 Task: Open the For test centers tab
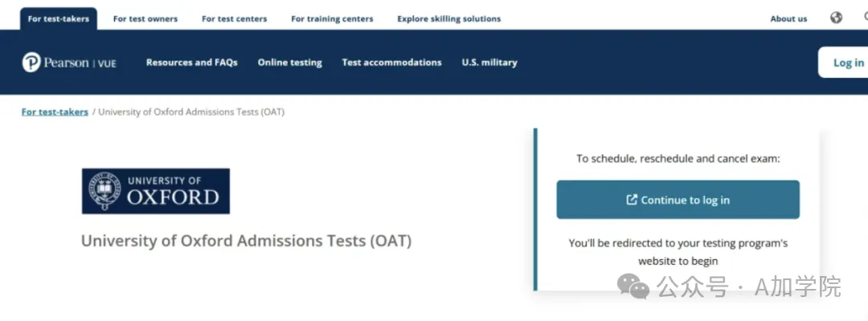coord(234,18)
